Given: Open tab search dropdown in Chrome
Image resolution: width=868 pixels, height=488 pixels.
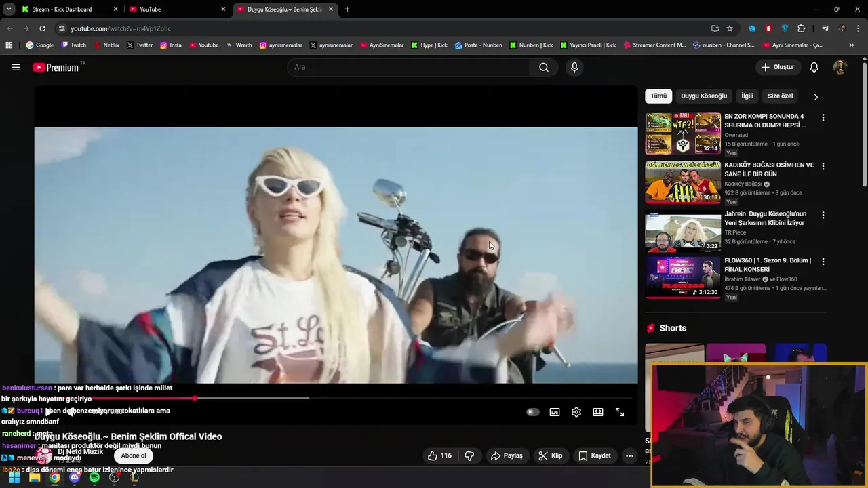Looking at the screenshot, I should pyautogui.click(x=9, y=9).
